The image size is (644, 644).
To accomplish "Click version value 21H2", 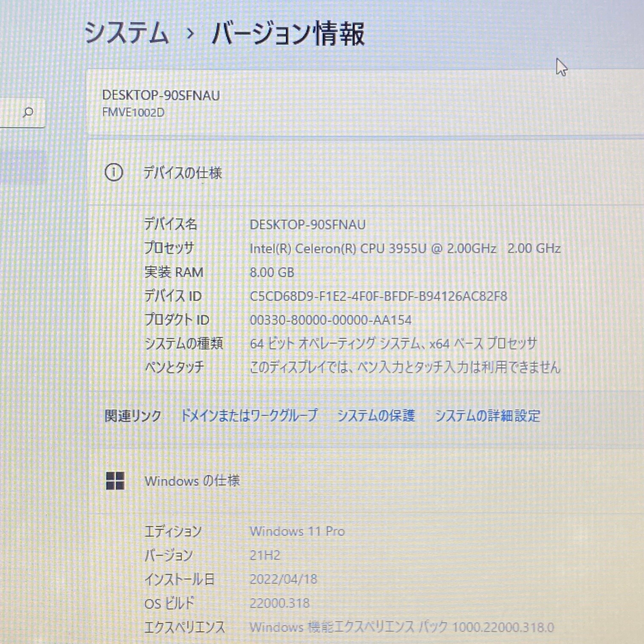I will 265,555.
